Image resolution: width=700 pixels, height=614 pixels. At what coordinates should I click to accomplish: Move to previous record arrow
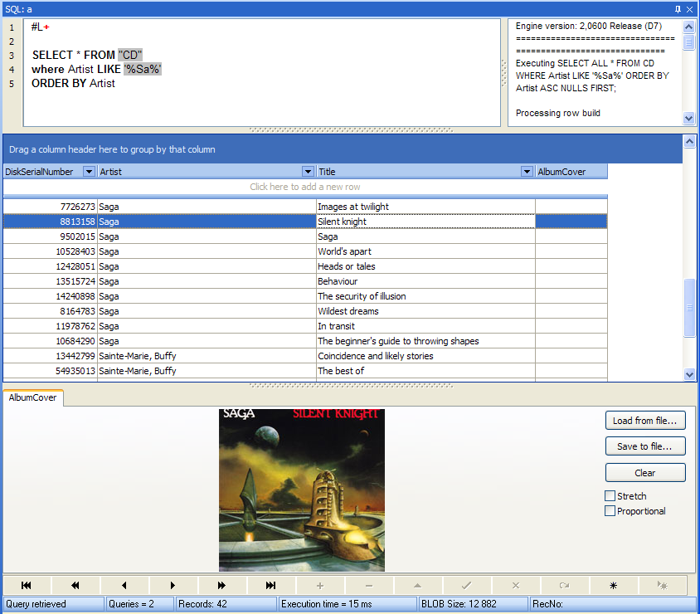124,585
